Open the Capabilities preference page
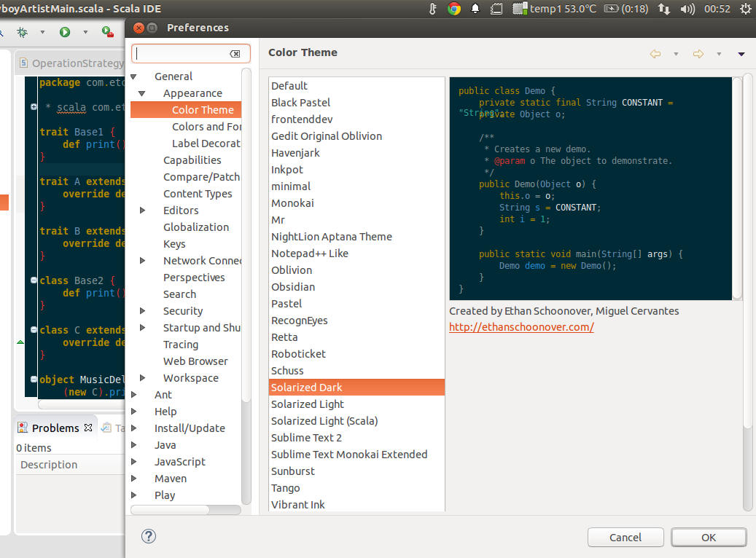Viewport: 756px width, 558px height. pos(192,160)
